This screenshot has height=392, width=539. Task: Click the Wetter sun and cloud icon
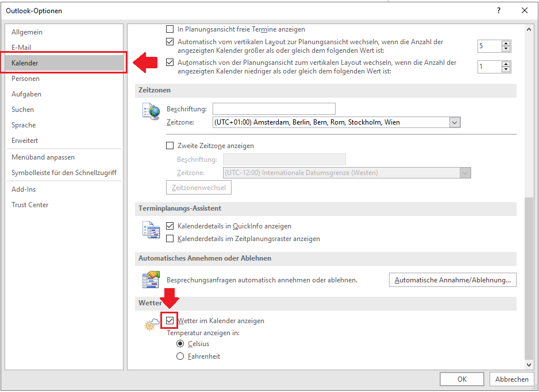pos(152,324)
